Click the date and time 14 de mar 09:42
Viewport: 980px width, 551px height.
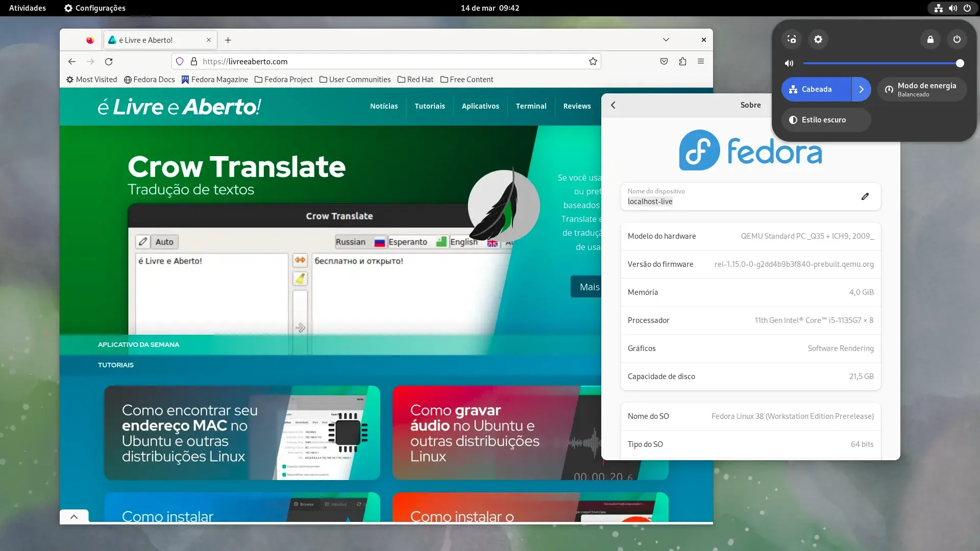coord(490,8)
